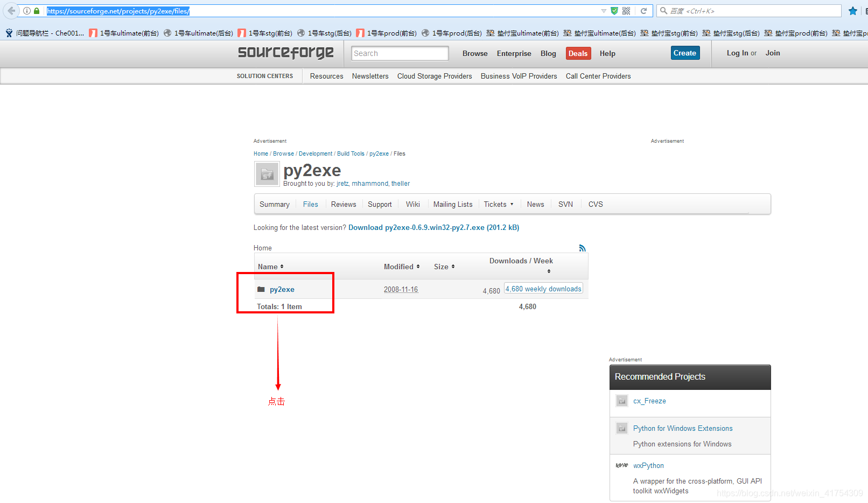The height and width of the screenshot is (503, 868).
Task: Download py2exe-0.6.9.win32-py2.7.exe link
Action: [433, 228]
